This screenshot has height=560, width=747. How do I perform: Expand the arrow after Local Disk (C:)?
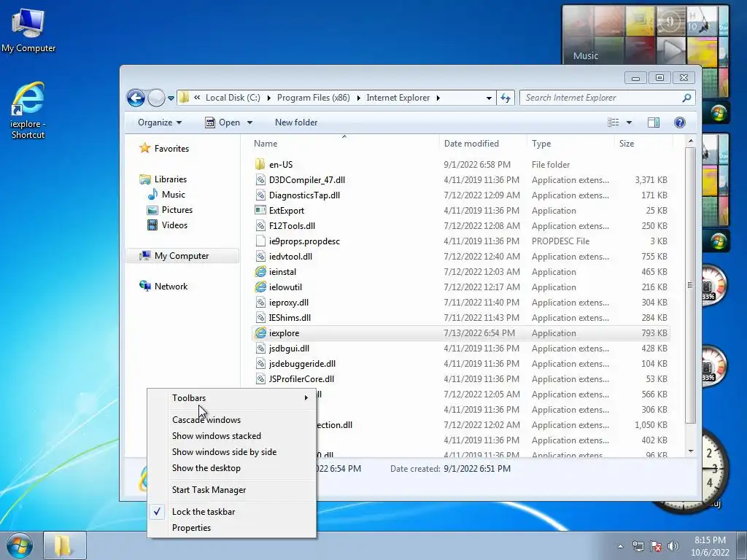pyautogui.click(x=268, y=98)
